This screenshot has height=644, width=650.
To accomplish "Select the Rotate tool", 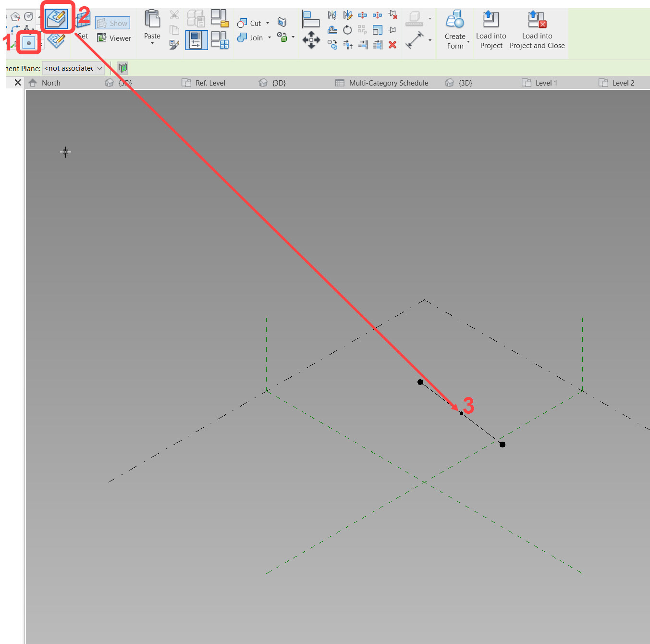I will [x=347, y=30].
